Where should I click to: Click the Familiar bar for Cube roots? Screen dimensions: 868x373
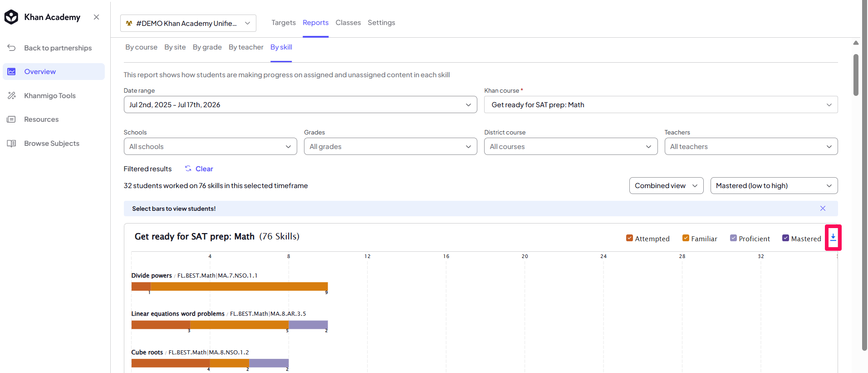point(230,363)
